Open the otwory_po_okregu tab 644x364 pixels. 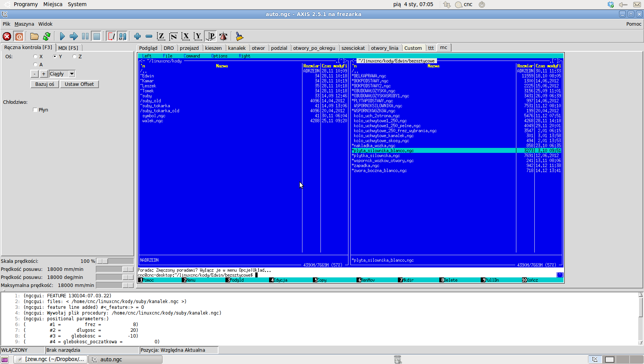(314, 48)
